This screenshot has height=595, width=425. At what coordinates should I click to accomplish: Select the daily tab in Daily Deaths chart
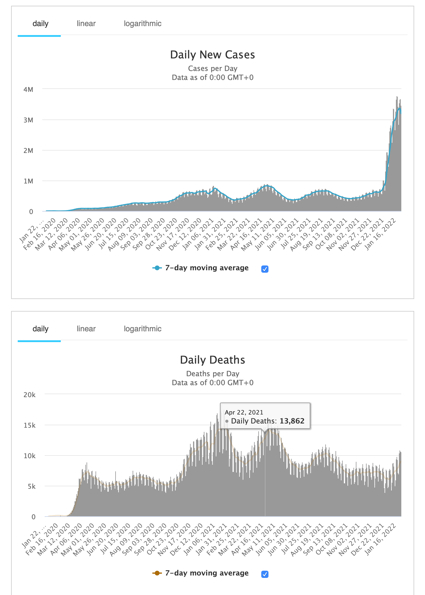click(x=40, y=329)
